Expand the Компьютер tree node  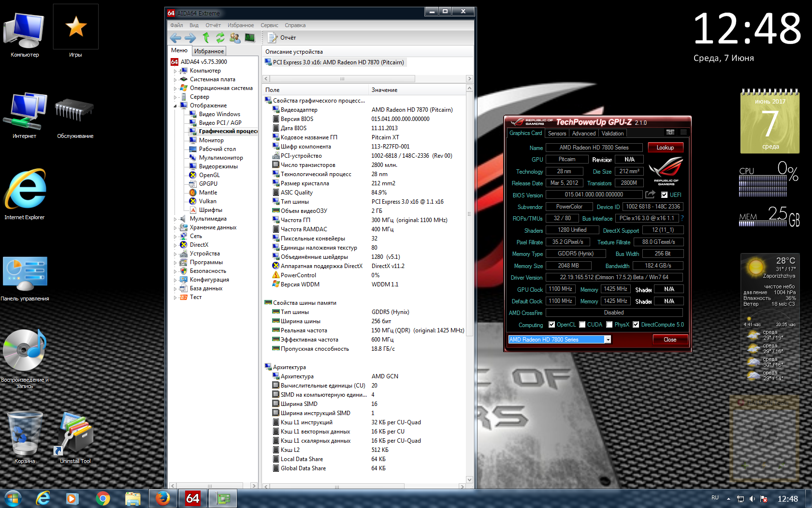tap(175, 71)
